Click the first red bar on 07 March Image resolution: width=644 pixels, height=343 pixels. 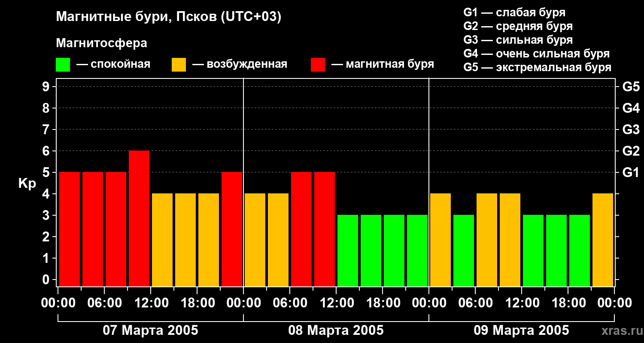click(x=70, y=229)
